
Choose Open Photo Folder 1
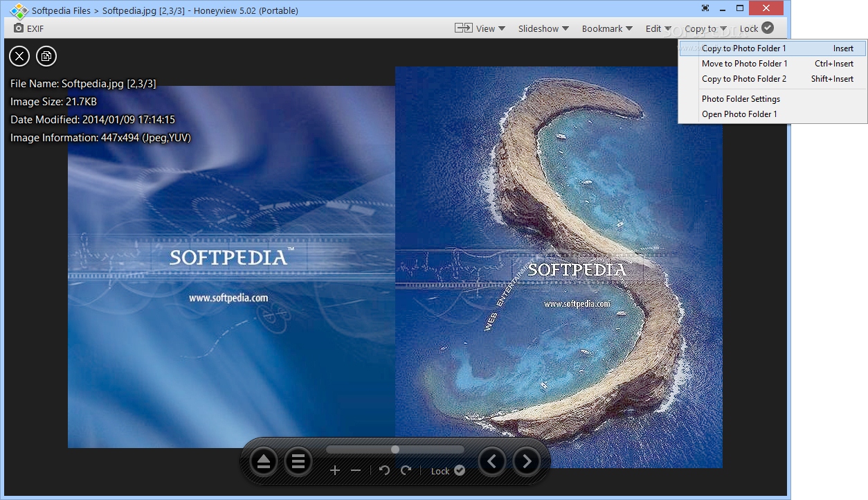(x=772, y=114)
